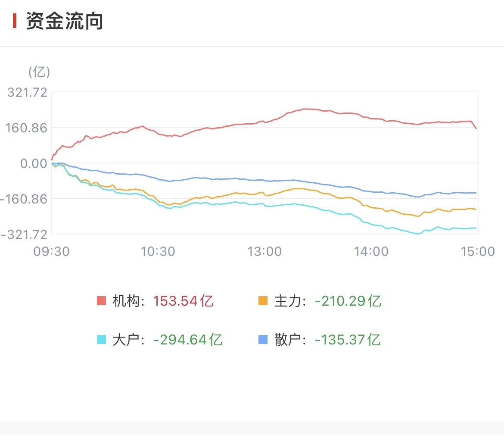Image resolution: width=504 pixels, height=441 pixels.
Task: Select the 机构 legend value 153.54亿
Action: (x=183, y=300)
